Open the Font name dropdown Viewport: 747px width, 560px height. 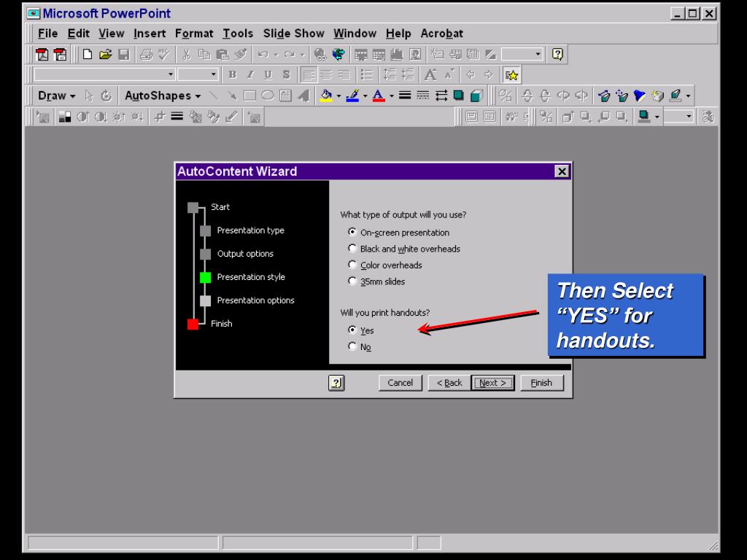(171, 74)
